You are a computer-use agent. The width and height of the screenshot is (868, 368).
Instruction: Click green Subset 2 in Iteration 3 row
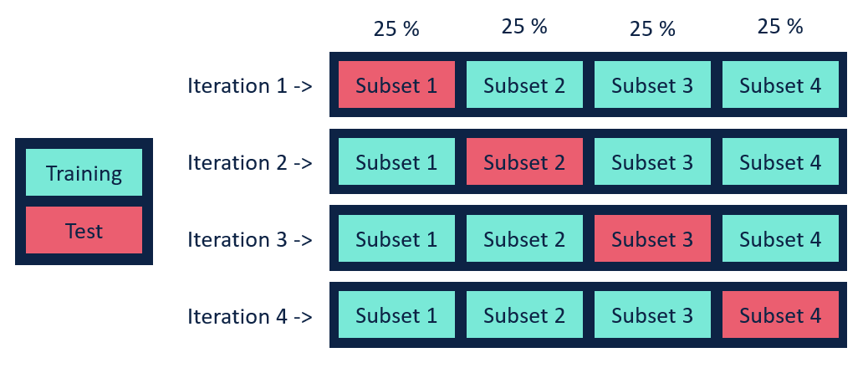coord(524,238)
